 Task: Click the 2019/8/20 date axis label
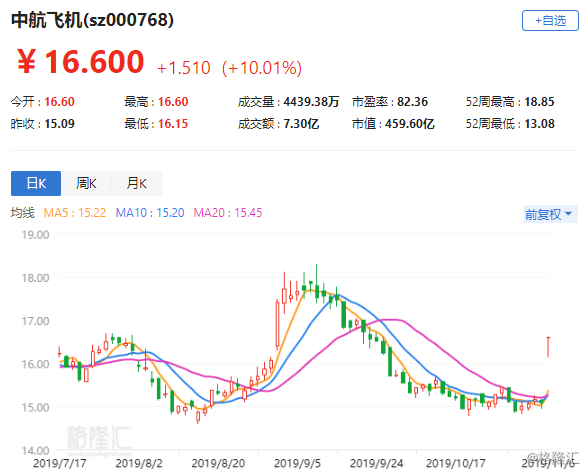point(218,463)
